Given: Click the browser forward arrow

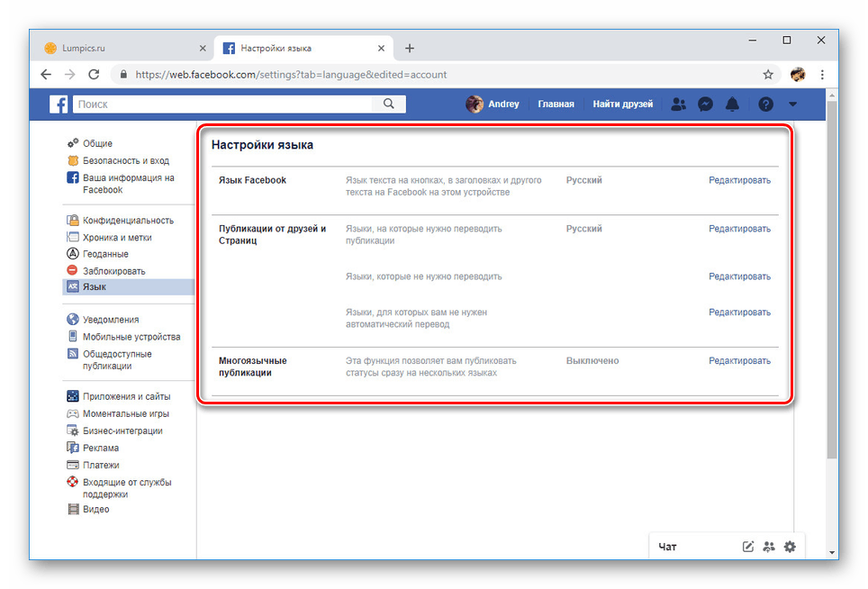Looking at the screenshot, I should [69, 74].
